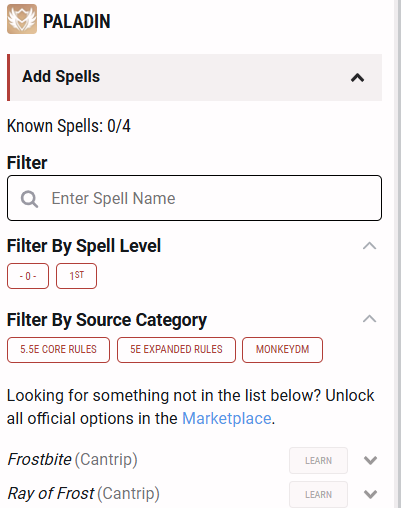Click the Add Spells header
This screenshot has width=401, height=508.
[194, 77]
